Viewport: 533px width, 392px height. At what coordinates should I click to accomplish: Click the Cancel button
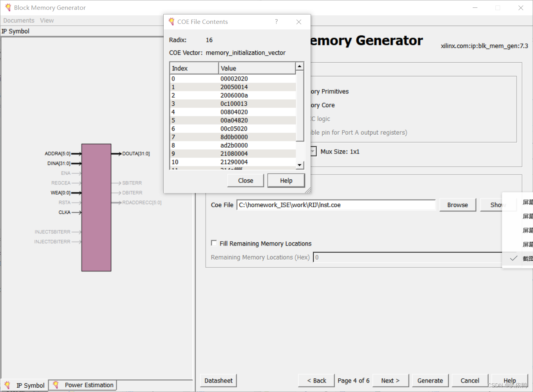click(x=470, y=381)
